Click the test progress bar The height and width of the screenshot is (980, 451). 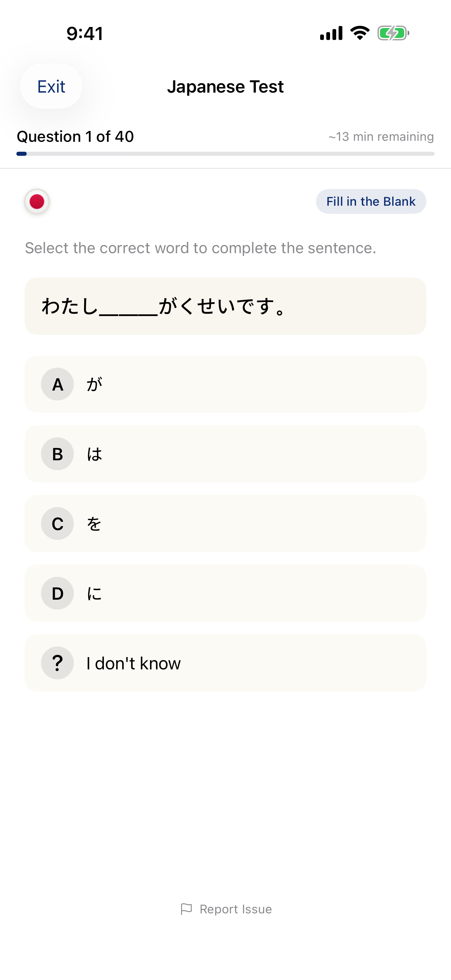[x=225, y=153]
